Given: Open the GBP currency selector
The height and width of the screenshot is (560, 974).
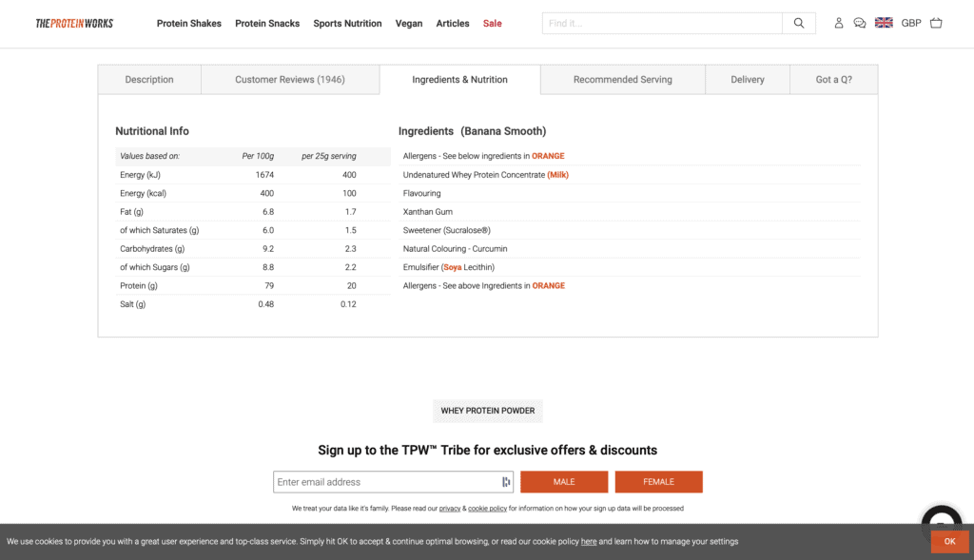Looking at the screenshot, I should point(911,23).
